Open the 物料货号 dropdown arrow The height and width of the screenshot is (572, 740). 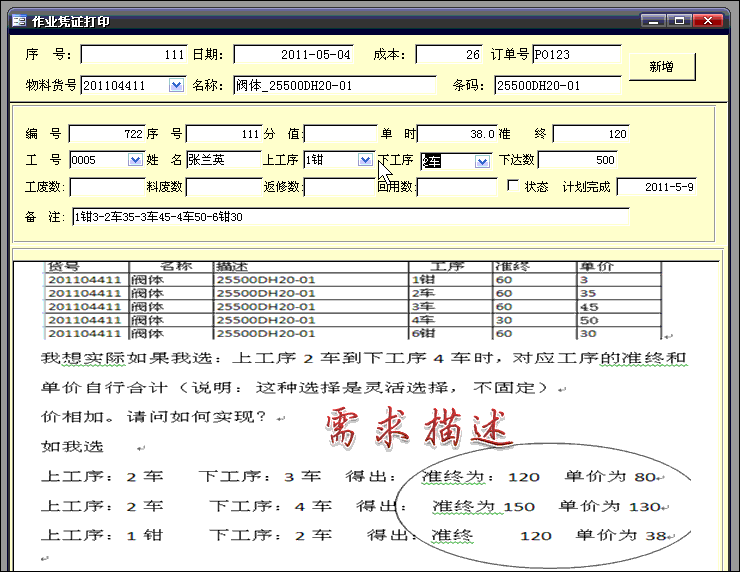pyautogui.click(x=177, y=85)
